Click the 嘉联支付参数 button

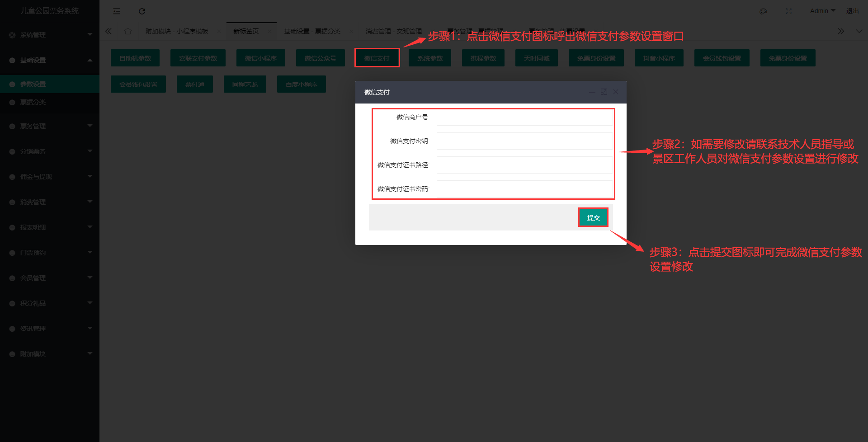tap(198, 58)
